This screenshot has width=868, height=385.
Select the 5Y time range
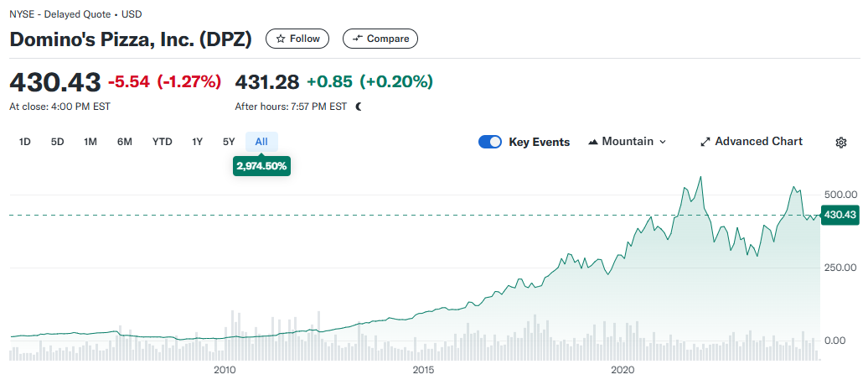coord(229,142)
